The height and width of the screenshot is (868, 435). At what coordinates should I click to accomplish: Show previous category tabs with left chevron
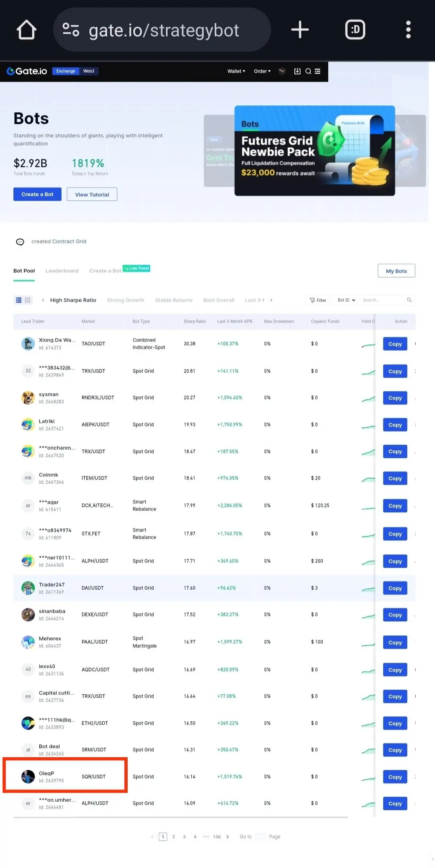43,300
